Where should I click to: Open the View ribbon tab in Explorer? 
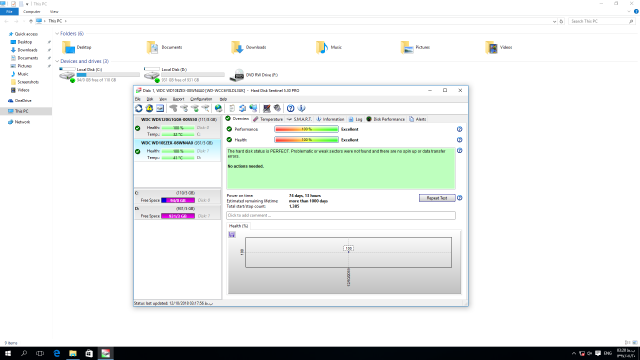coord(54,12)
